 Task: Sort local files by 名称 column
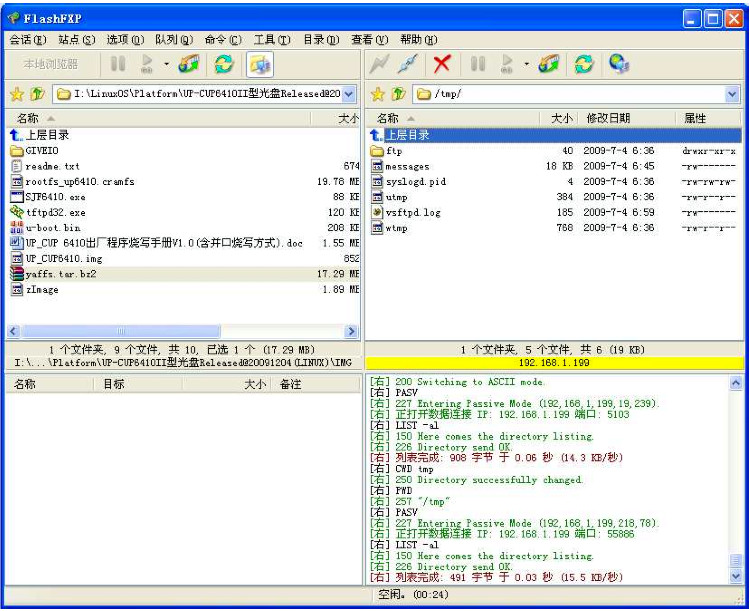[x=158, y=118]
